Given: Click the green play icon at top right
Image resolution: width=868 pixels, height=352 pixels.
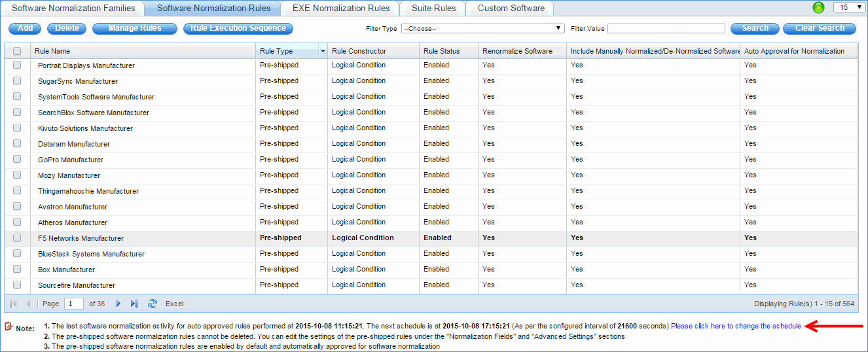Looking at the screenshot, I should (x=818, y=8).
